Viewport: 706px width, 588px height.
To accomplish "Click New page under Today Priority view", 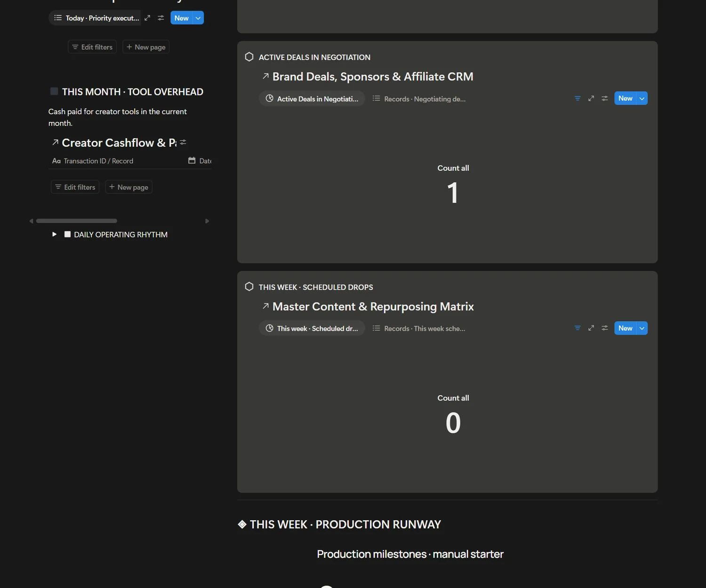I will coord(146,47).
